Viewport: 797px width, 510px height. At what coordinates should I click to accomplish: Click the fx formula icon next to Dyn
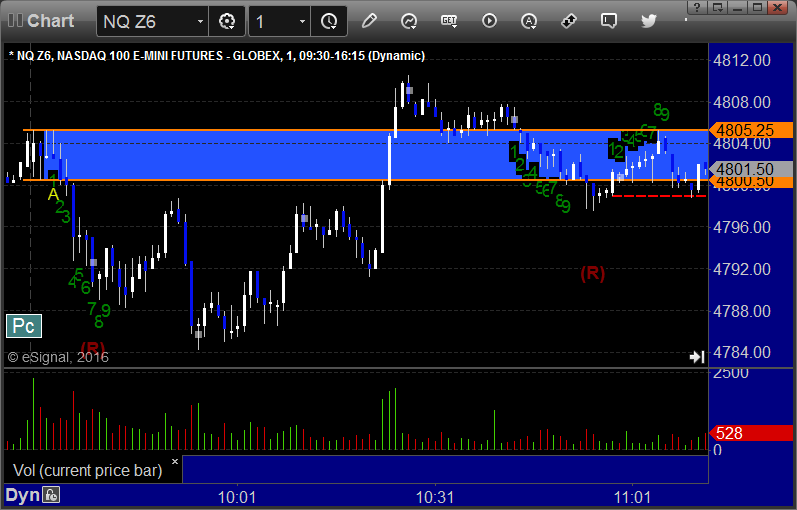point(51,495)
